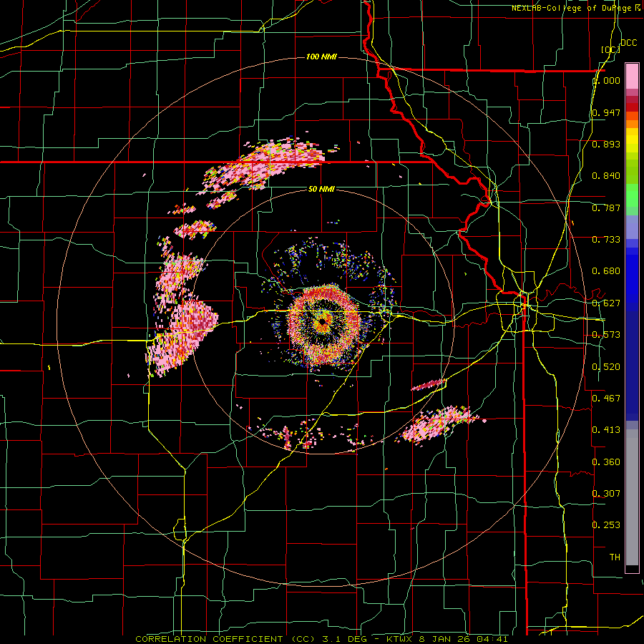Click the 0.680 scale value
The image size is (644, 644).
click(x=606, y=271)
